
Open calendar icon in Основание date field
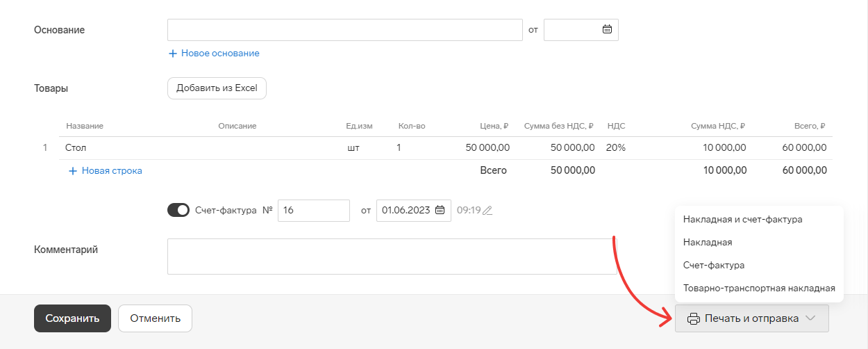pyautogui.click(x=607, y=29)
